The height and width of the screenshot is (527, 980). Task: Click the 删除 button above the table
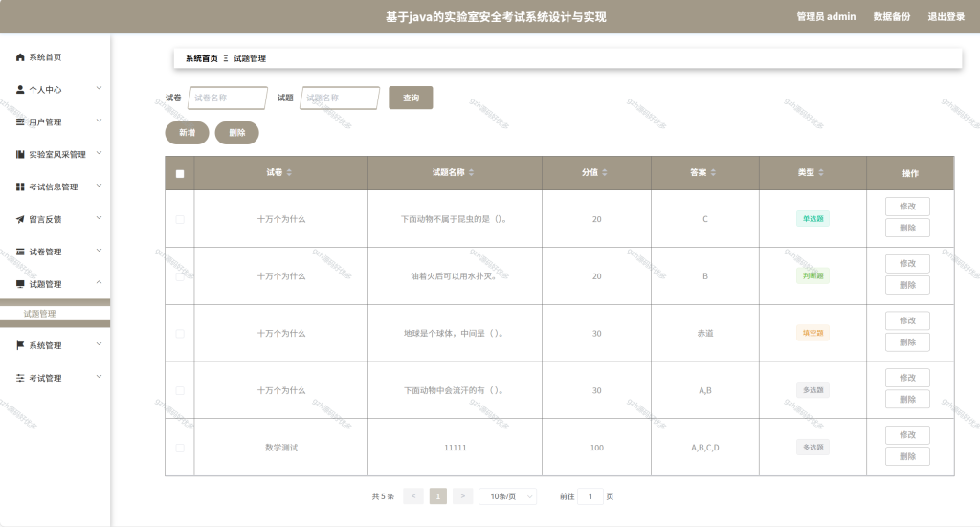coord(237,132)
